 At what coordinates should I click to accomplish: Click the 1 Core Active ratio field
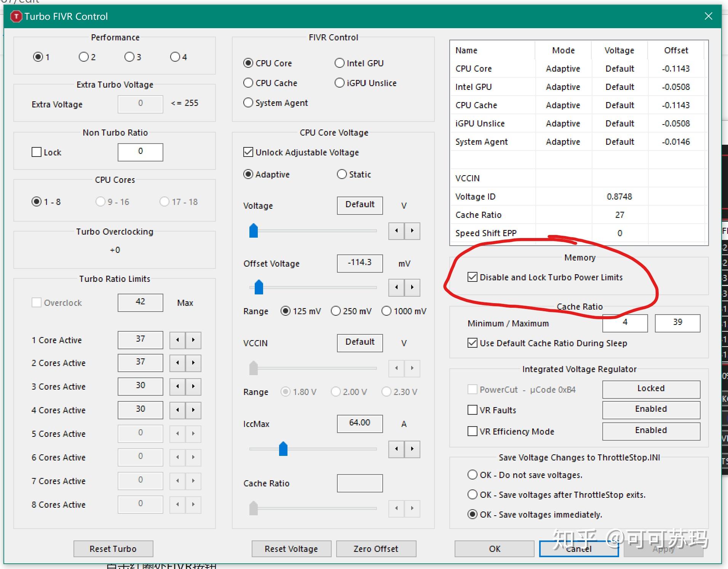tap(140, 340)
